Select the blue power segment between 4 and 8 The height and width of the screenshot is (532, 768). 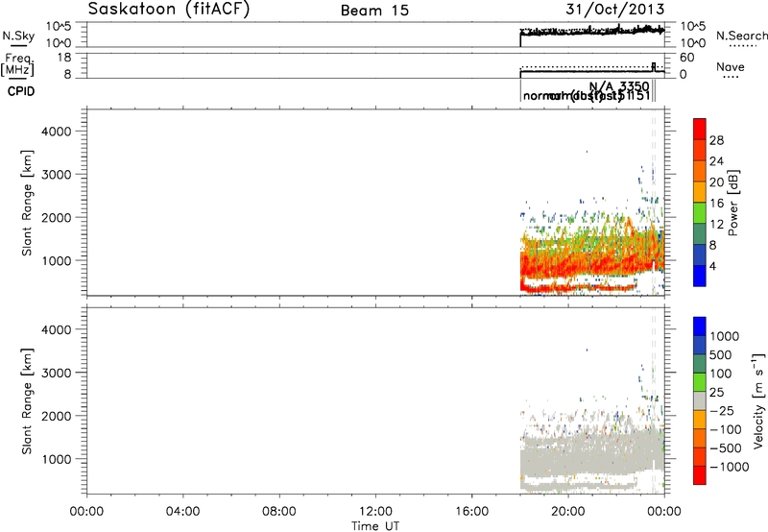pos(700,255)
